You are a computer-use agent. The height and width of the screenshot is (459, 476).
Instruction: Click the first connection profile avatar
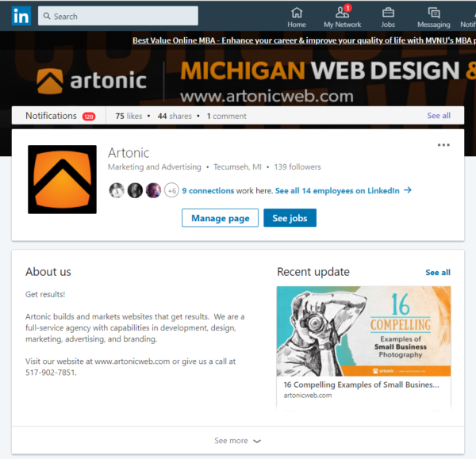117,190
